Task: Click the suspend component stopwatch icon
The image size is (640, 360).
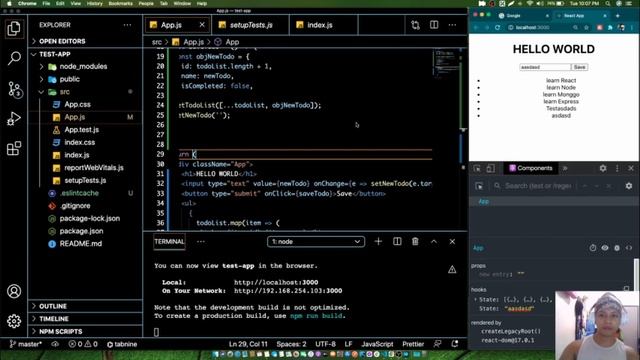Action: [x=593, y=248]
